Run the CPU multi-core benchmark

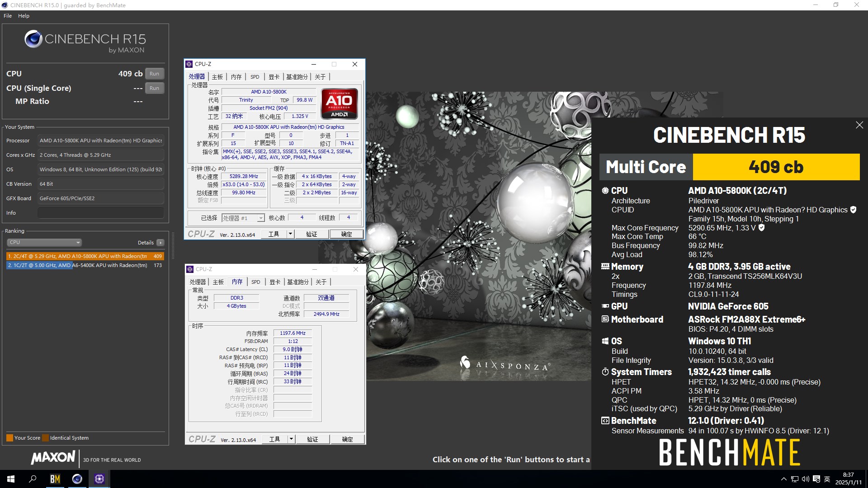(154, 74)
